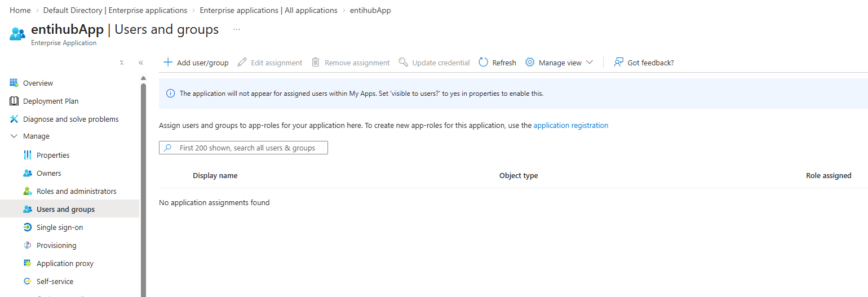Viewport: 868px width, 297px height.
Task: Click the Roles and administrators icon
Action: click(x=28, y=191)
